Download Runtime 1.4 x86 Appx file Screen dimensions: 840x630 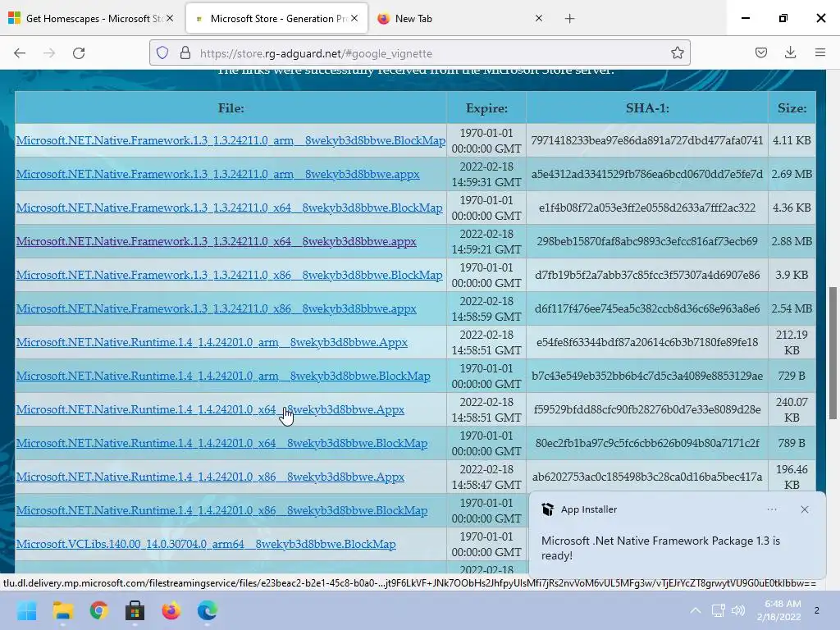tap(210, 477)
